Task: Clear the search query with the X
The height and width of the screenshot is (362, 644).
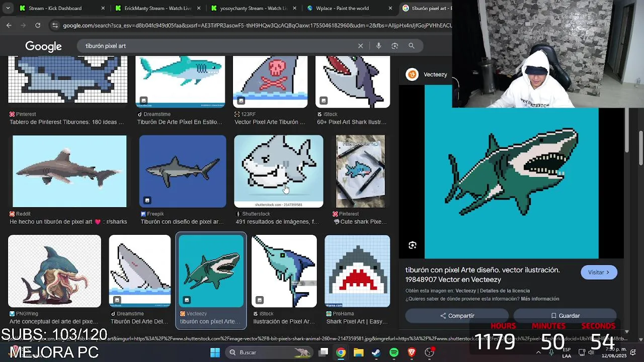Action: (360, 46)
